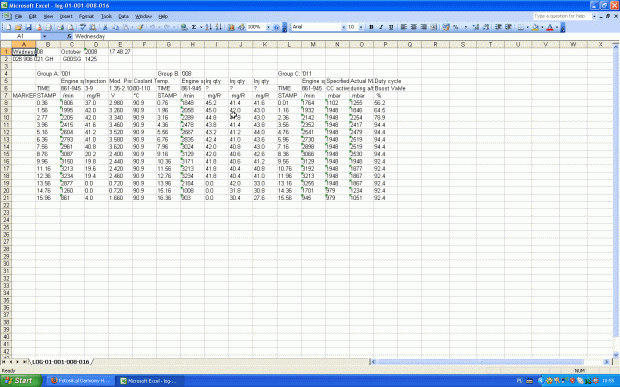The width and height of the screenshot is (620, 387).
Task: Select column header C
Action: (x=72, y=44)
